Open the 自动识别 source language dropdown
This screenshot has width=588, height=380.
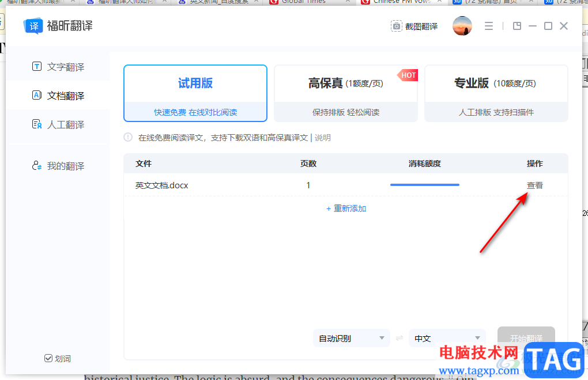point(352,338)
